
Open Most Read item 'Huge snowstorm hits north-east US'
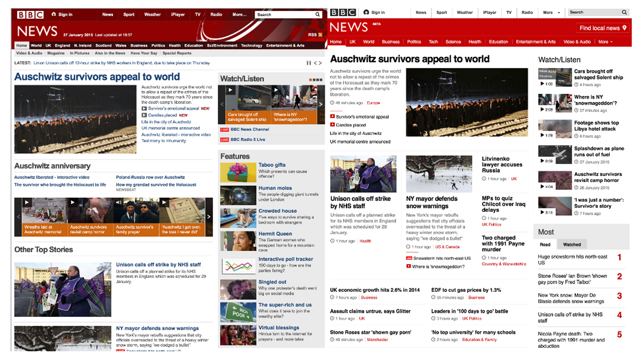[x=572, y=259]
